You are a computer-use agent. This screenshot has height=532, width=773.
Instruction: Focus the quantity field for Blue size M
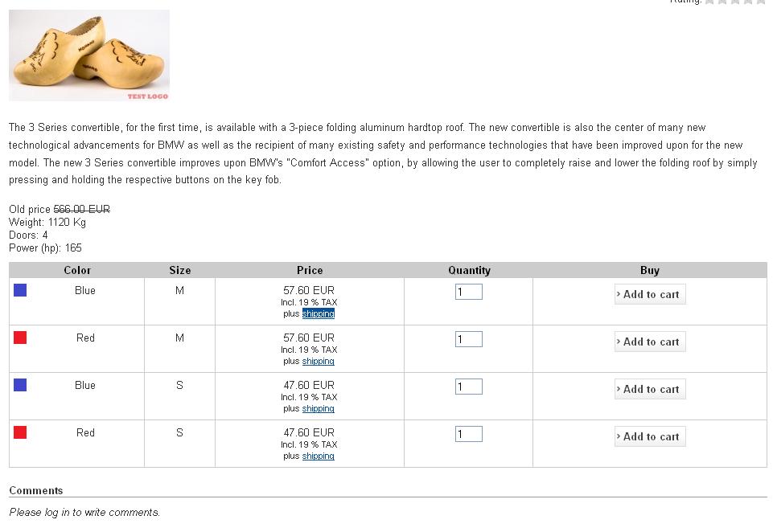coord(468,292)
